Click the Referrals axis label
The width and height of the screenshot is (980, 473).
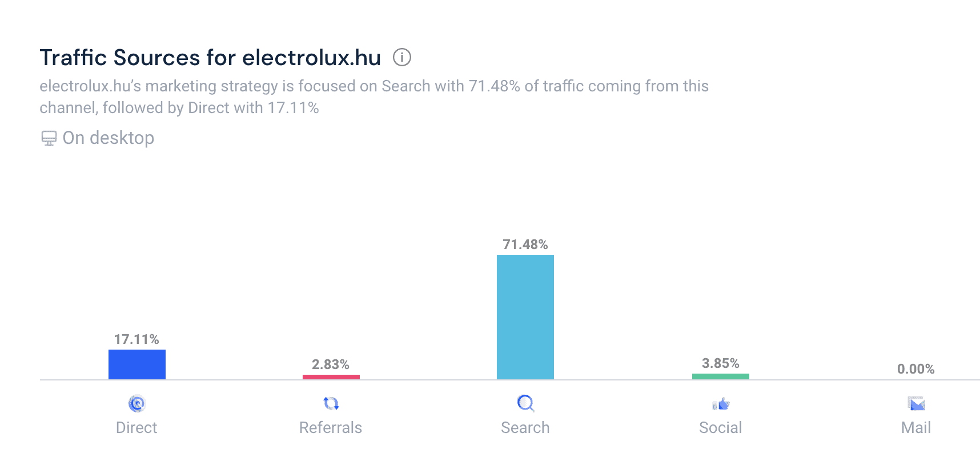tap(331, 428)
